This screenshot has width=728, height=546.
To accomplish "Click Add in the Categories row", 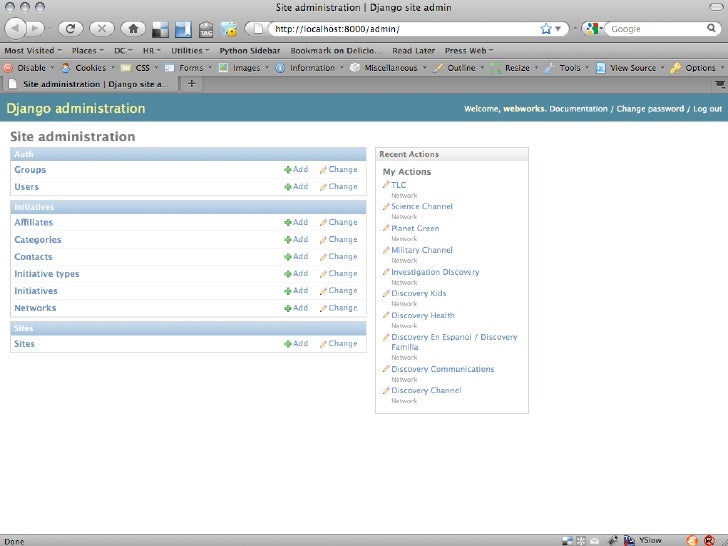I will tap(296, 240).
